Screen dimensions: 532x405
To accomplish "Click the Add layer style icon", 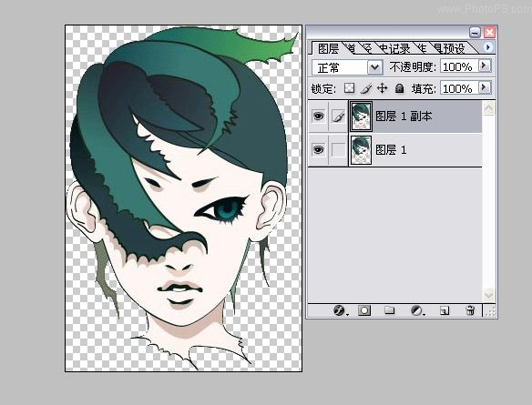I will point(339,310).
